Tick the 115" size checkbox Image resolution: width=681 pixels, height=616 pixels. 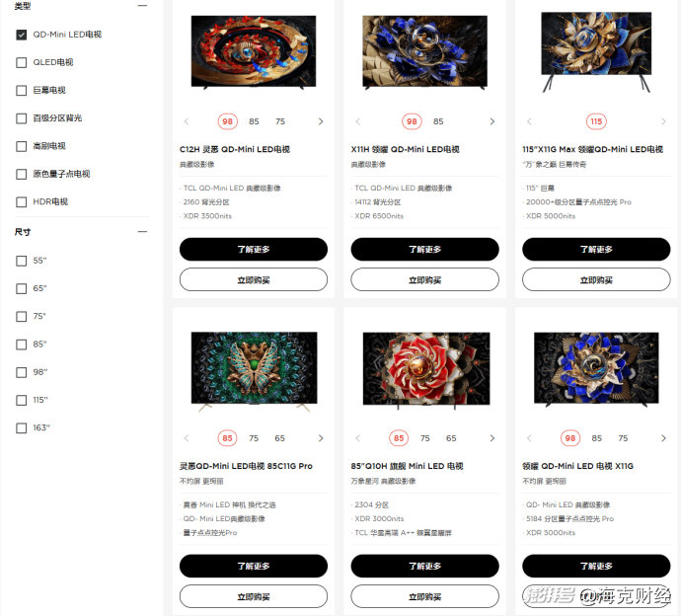coord(22,400)
